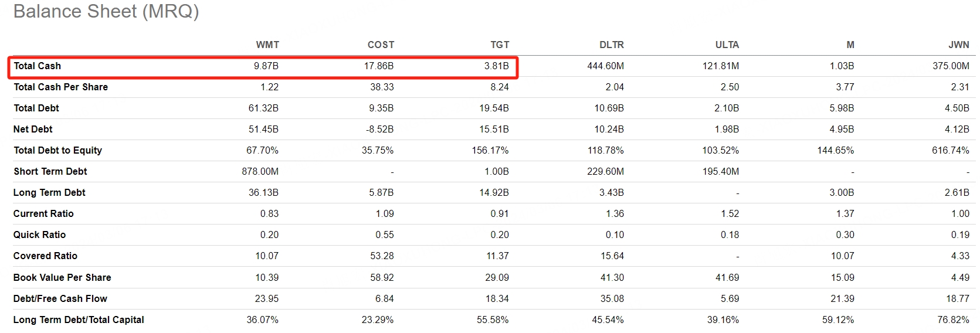Click the Book Value Per Share label
Screen dimensions: 980x333
pos(62,277)
